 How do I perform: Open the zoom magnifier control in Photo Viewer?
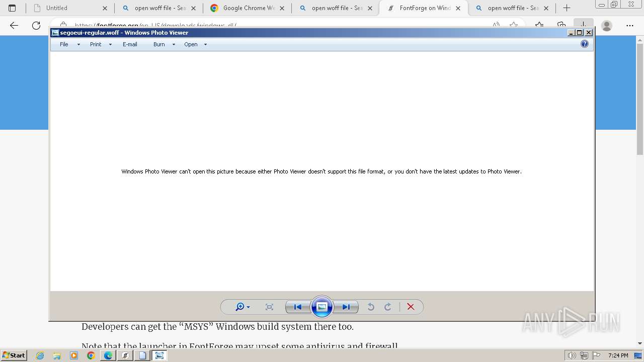[243, 307]
